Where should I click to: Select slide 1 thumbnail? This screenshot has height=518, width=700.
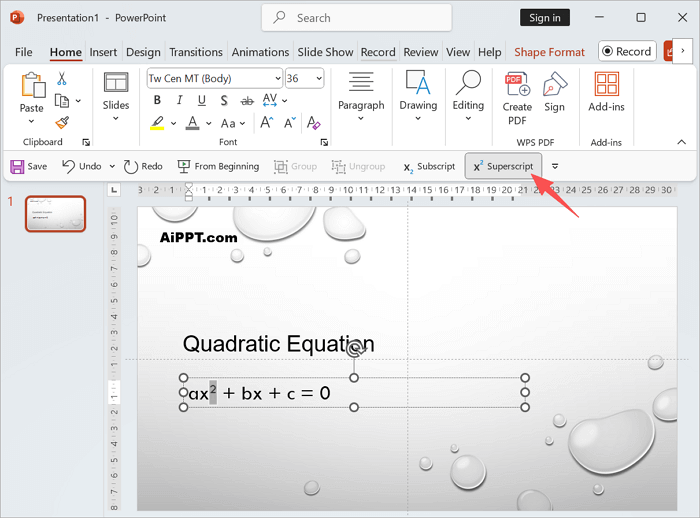(56, 214)
